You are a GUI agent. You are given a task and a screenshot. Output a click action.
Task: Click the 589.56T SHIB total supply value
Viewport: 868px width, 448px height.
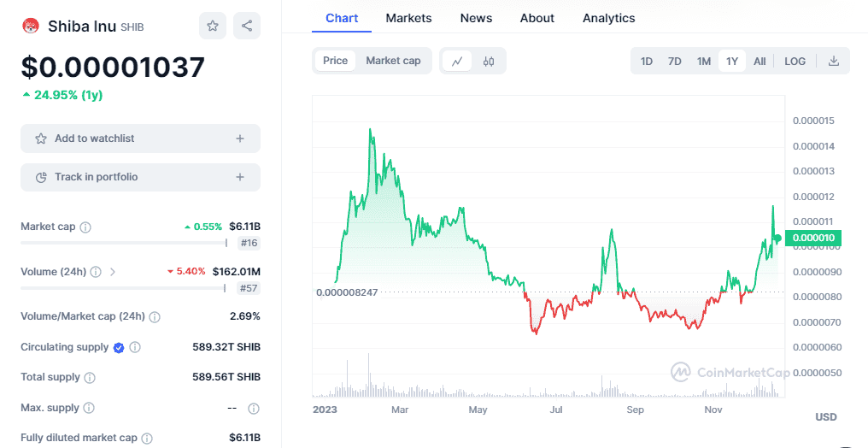click(226, 378)
